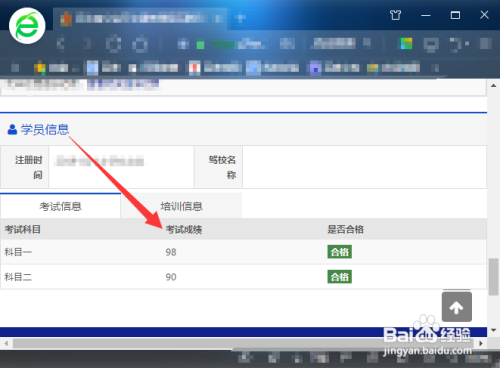The height and width of the screenshot is (368, 500).
Task: Click the 是否合格 column header
Action: point(345,229)
